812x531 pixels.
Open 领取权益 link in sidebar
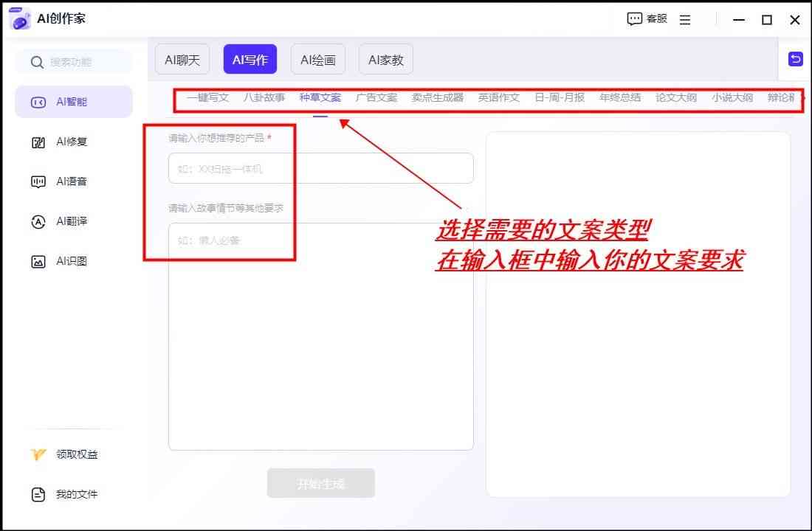tap(74, 454)
